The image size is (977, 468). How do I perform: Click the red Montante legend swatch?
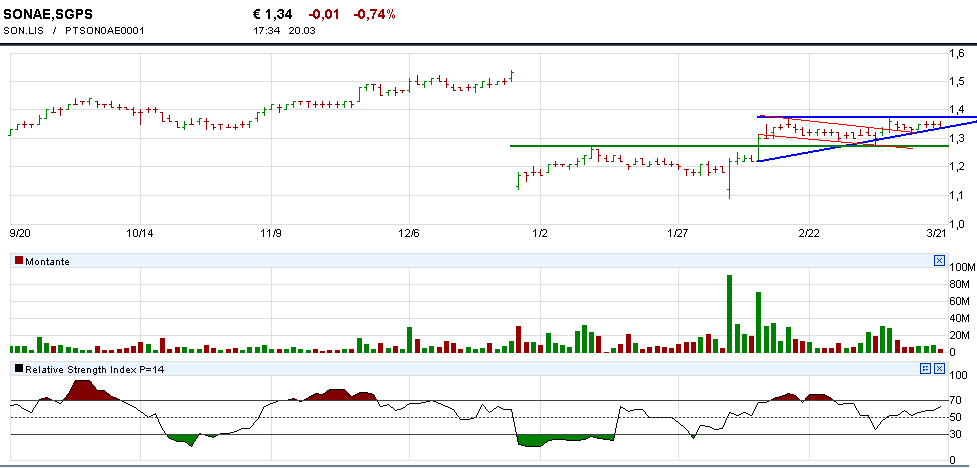[x=19, y=261]
